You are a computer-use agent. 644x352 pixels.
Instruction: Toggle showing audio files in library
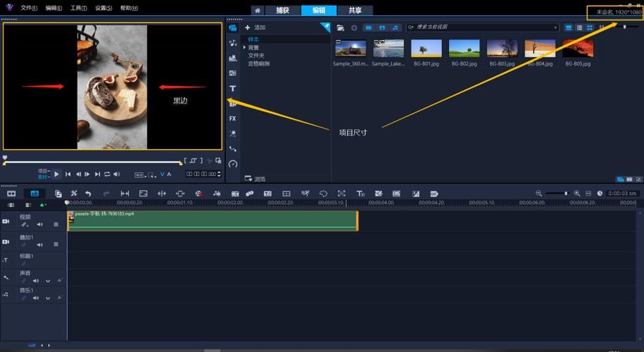(395, 27)
